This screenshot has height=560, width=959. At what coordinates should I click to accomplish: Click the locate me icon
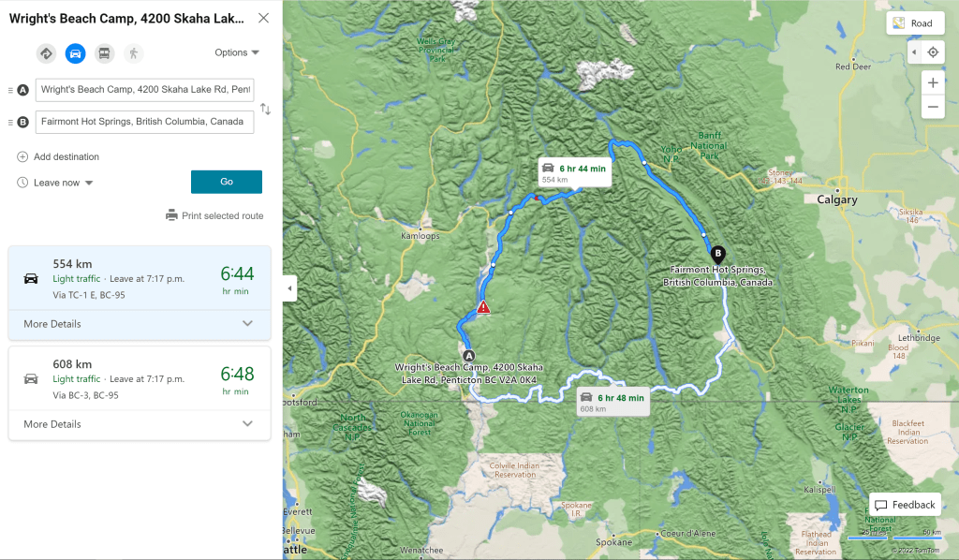tap(933, 52)
